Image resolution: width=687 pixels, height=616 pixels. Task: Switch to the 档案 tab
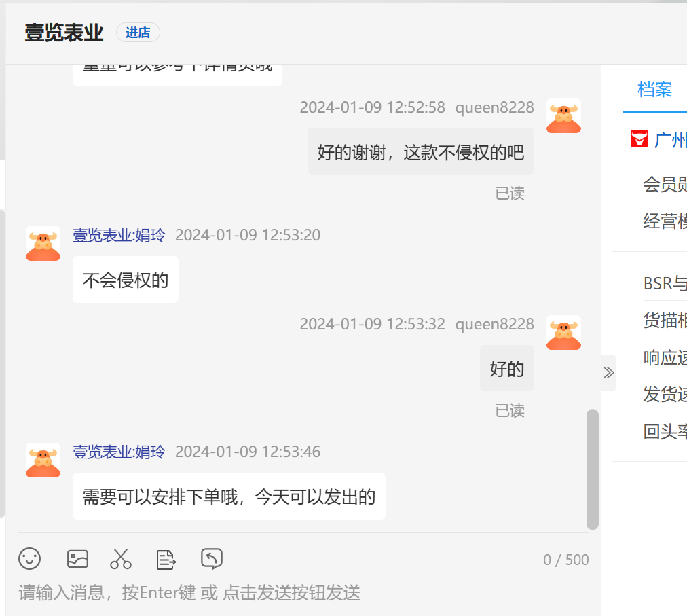point(654,90)
